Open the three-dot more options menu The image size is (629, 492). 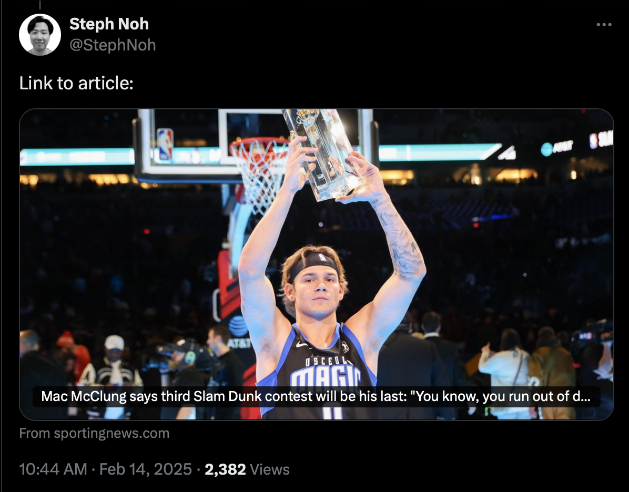tap(604, 24)
